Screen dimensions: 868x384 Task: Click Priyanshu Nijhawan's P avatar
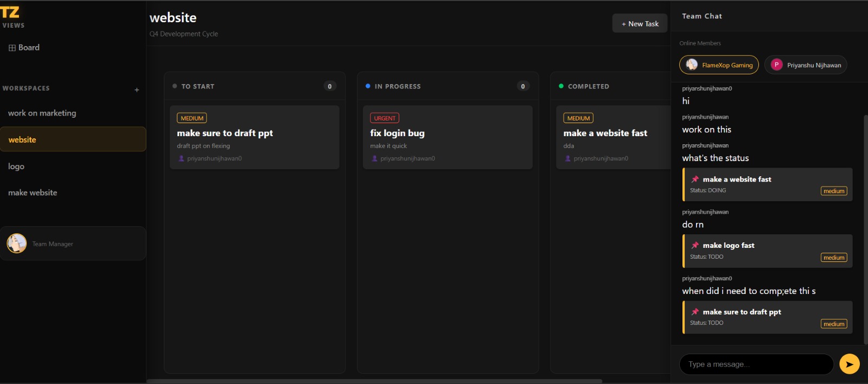tap(776, 65)
